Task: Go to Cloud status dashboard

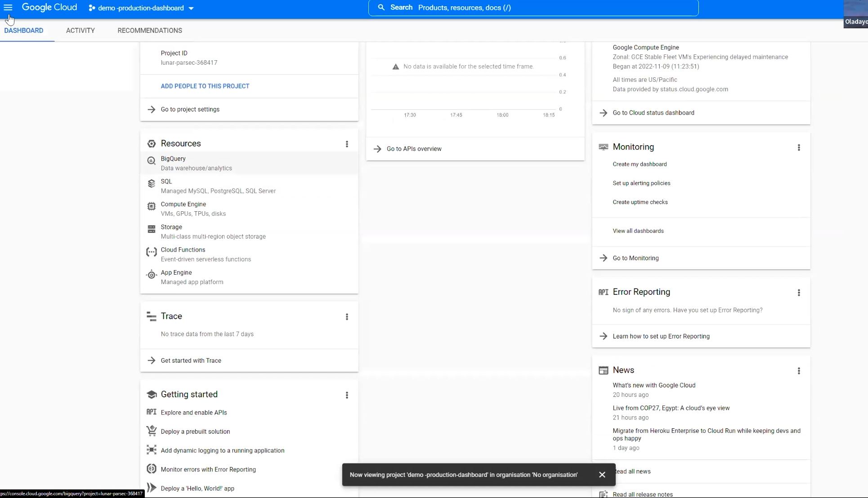Action: pos(653,113)
